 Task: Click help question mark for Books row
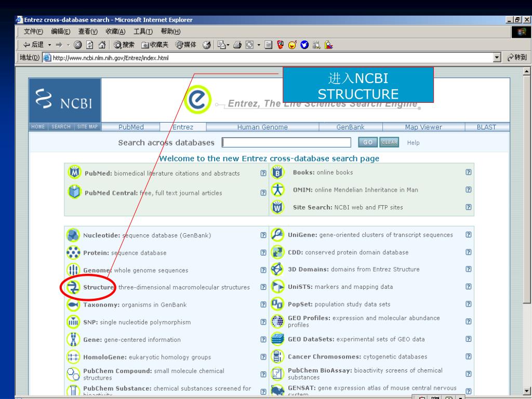468,172
